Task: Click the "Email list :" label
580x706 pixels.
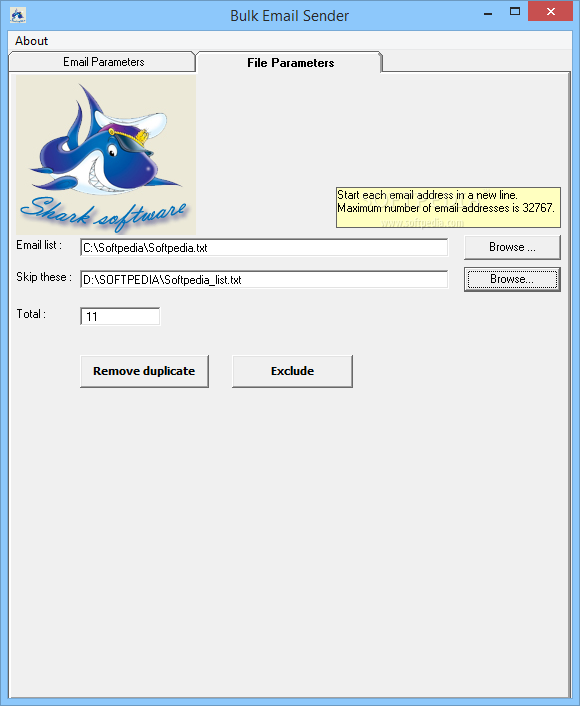Action: coord(39,245)
